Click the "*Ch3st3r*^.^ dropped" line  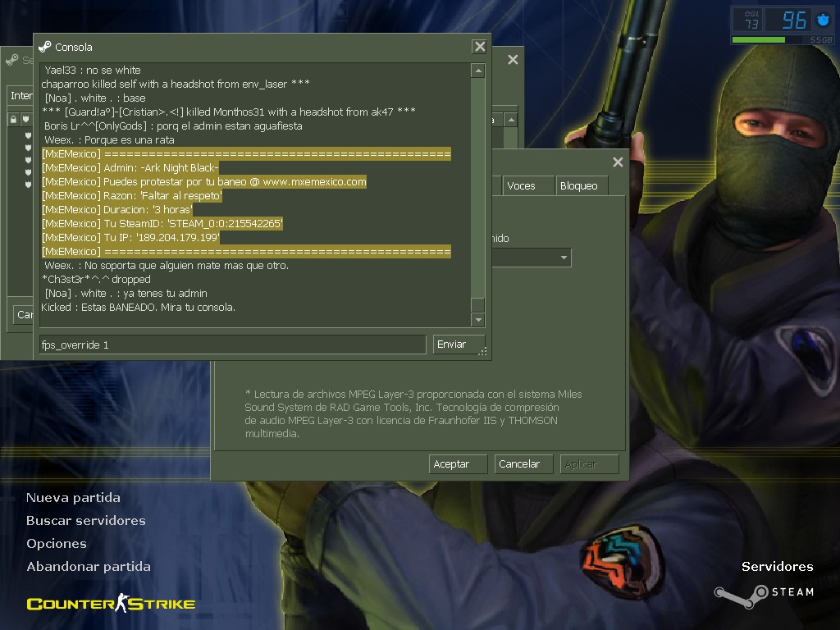coord(96,279)
